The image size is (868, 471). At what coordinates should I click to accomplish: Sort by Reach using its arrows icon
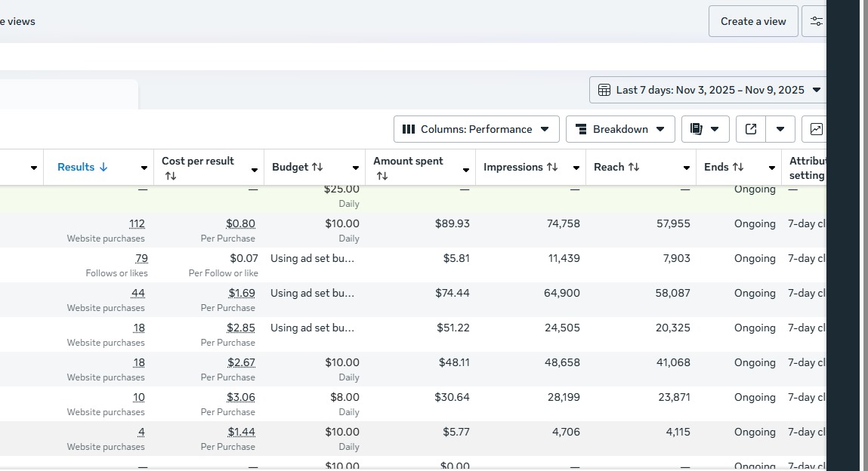(x=634, y=167)
